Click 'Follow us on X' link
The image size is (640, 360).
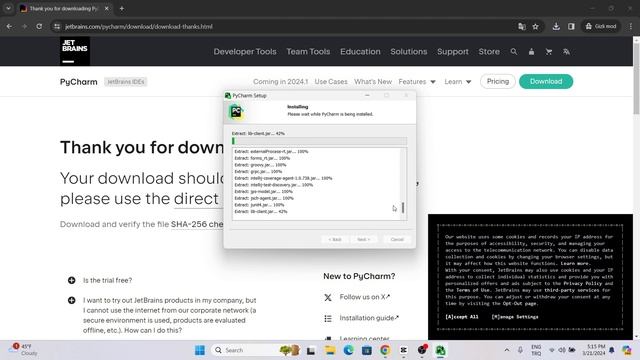364,297
